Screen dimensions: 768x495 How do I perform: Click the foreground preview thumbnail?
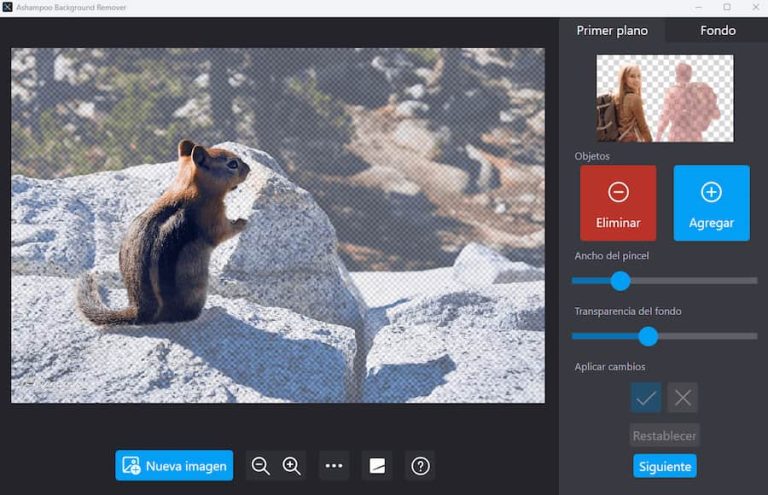pyautogui.click(x=664, y=98)
